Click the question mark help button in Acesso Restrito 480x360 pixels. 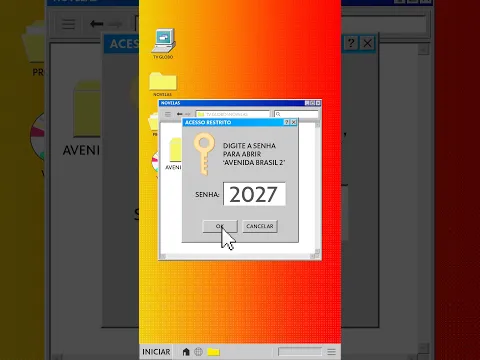287,122
